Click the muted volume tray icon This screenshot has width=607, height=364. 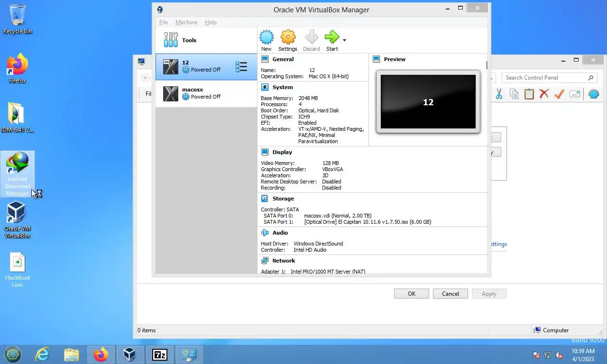click(x=559, y=355)
